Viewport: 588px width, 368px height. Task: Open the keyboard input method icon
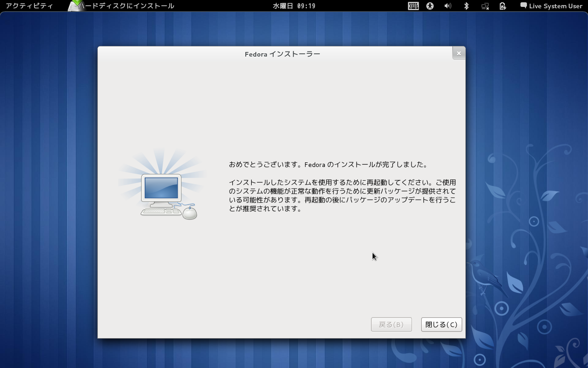pos(413,6)
